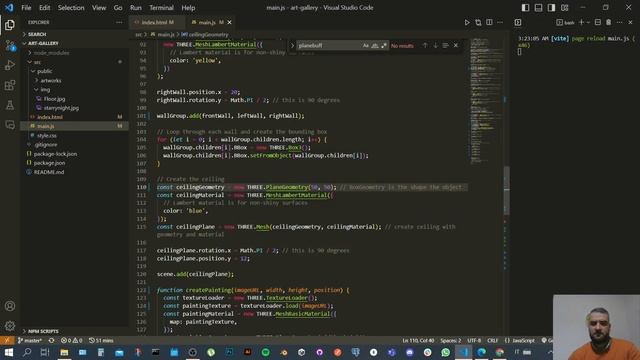Toggle secondary side bar layout icon

pos(551,8)
